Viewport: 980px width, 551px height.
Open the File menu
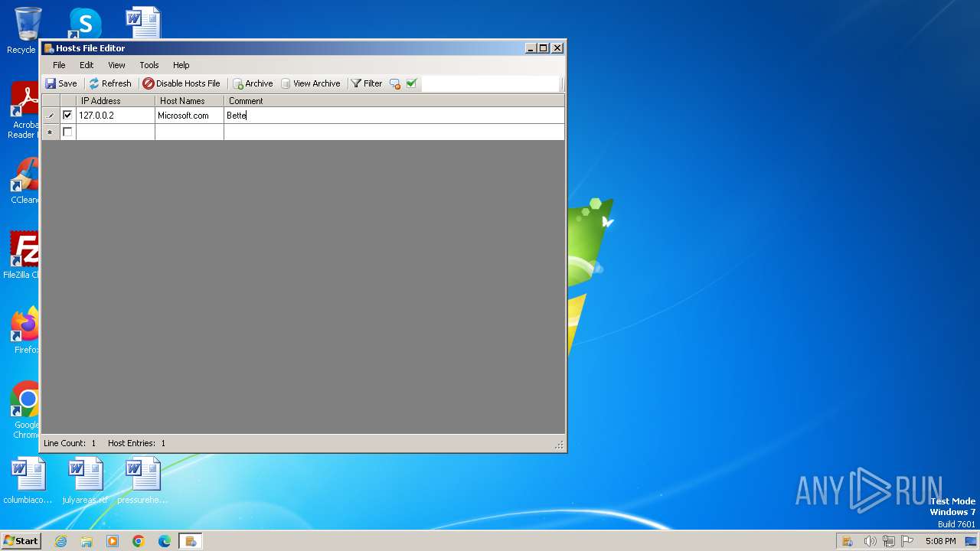tap(59, 65)
